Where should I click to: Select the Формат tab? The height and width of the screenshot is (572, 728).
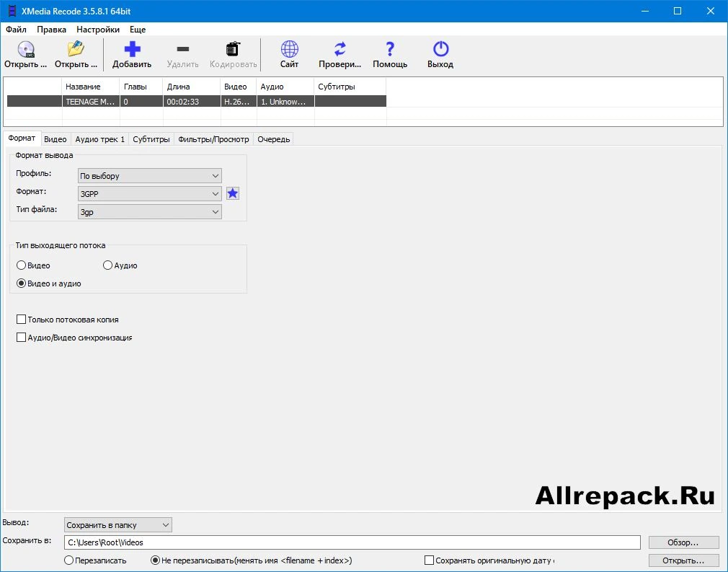point(22,138)
